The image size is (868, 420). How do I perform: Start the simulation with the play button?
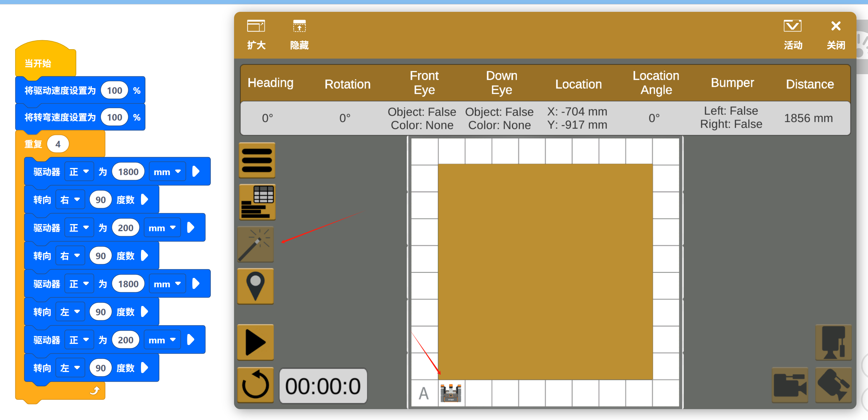click(256, 342)
